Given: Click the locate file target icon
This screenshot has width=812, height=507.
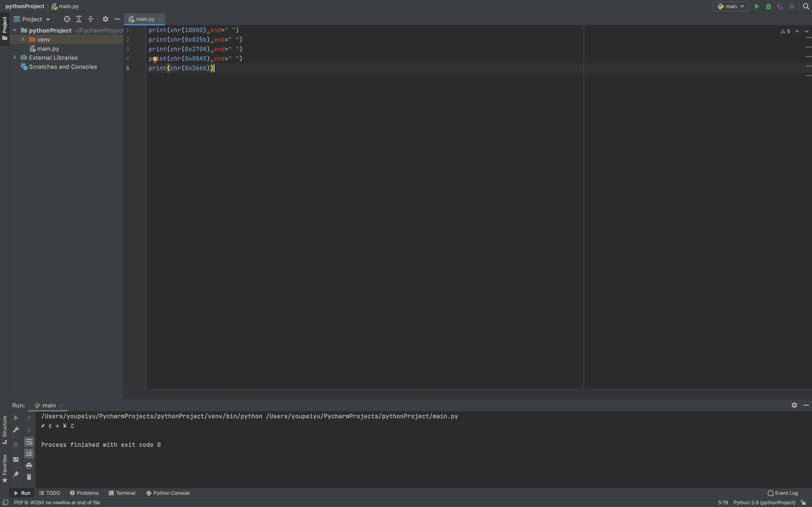Looking at the screenshot, I should point(67,19).
